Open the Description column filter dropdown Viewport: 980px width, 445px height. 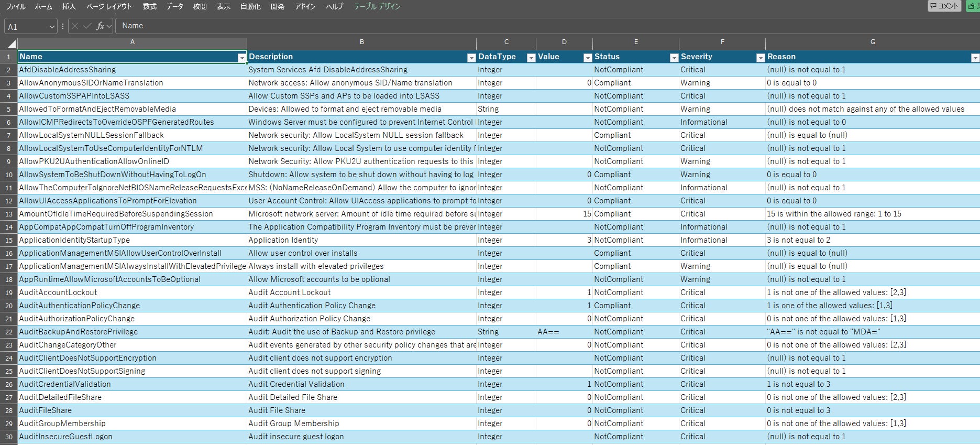pyautogui.click(x=471, y=58)
